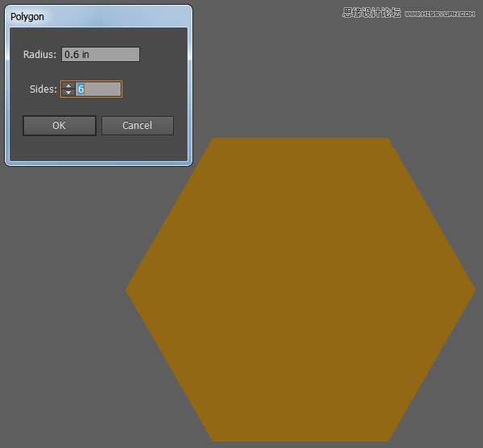Click the midpoint of the hexagon's top edge

coord(300,139)
